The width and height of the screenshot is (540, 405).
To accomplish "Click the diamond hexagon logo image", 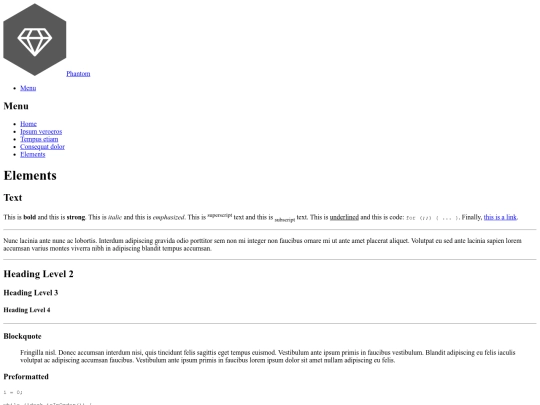I will (35, 40).
